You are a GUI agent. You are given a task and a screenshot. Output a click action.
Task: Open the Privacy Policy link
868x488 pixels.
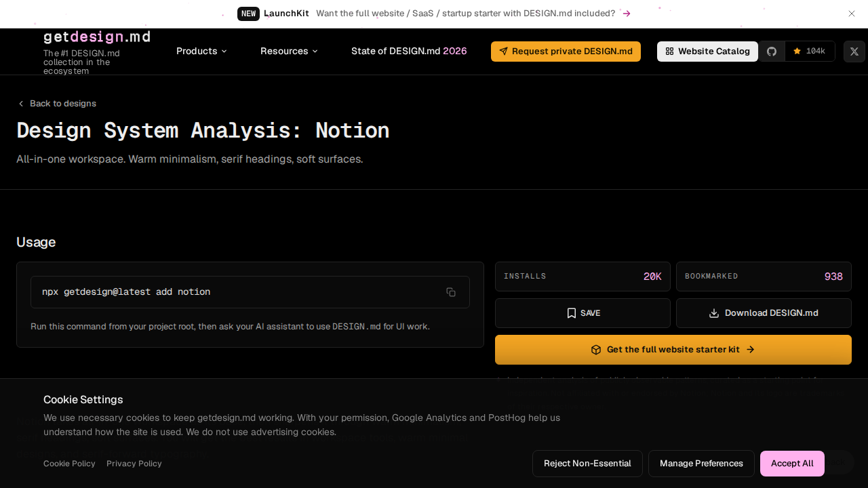click(134, 464)
